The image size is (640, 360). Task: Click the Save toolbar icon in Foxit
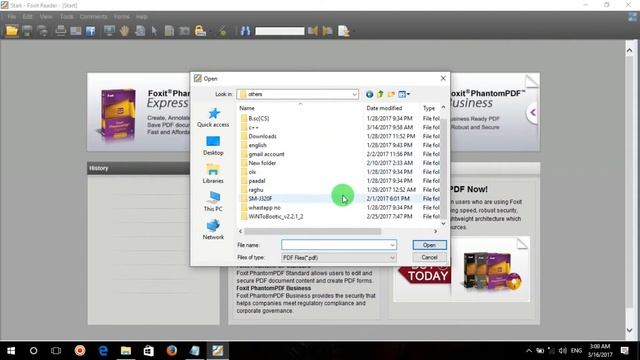tap(27, 31)
